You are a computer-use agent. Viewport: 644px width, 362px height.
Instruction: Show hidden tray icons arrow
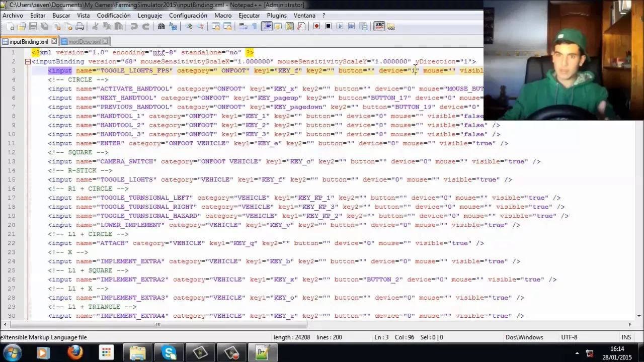point(577,353)
